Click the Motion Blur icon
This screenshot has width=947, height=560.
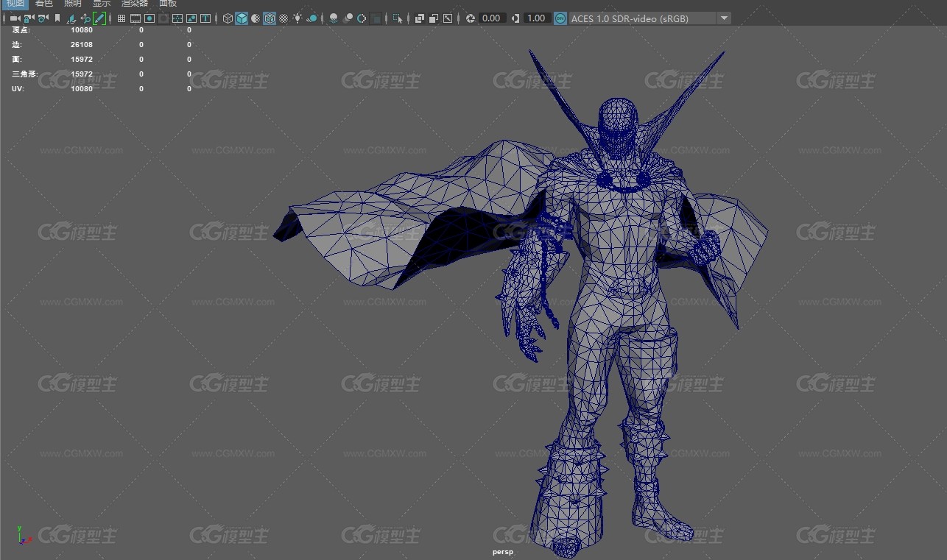[348, 18]
